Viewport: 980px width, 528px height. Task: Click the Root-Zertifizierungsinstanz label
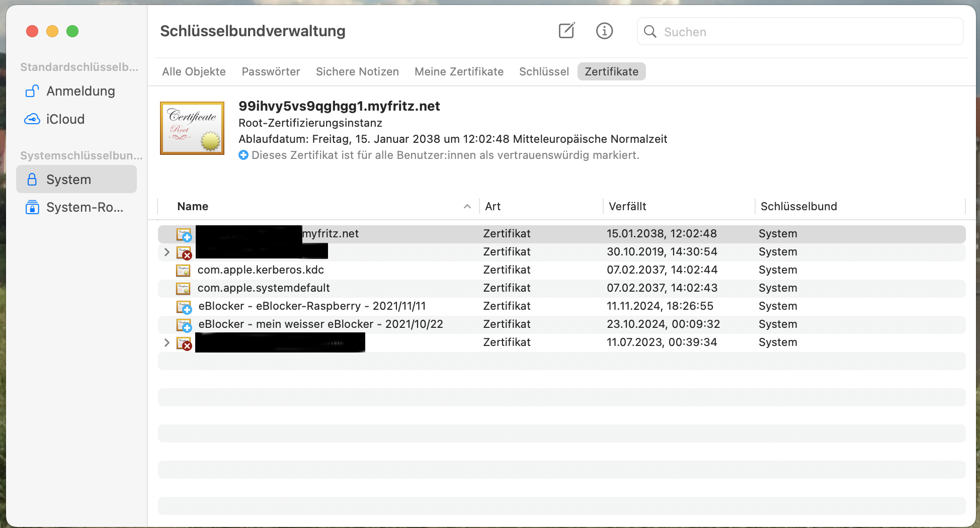click(x=310, y=123)
